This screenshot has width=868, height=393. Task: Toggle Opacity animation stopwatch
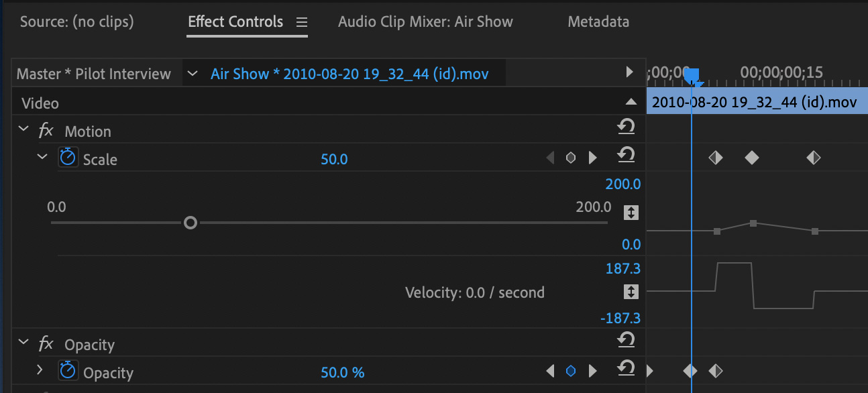pyautogui.click(x=68, y=371)
